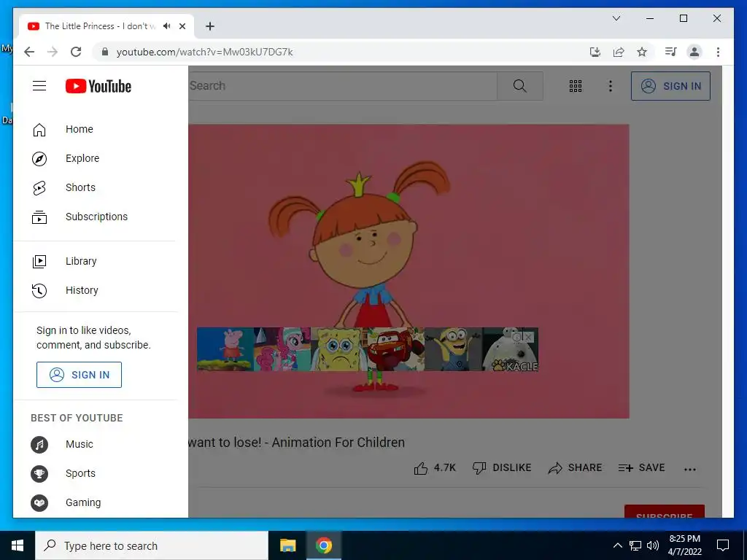Click the address bar URL

click(204, 52)
